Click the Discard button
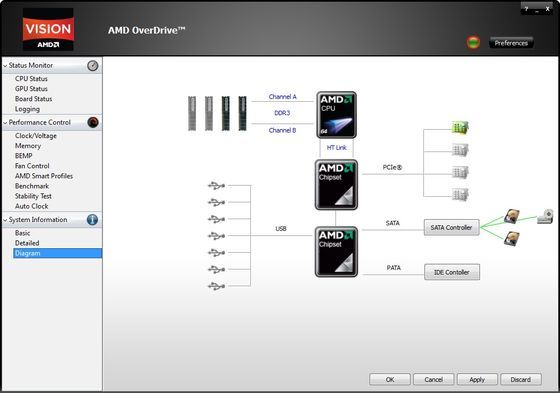Image resolution: width=560 pixels, height=393 pixels. [521, 379]
